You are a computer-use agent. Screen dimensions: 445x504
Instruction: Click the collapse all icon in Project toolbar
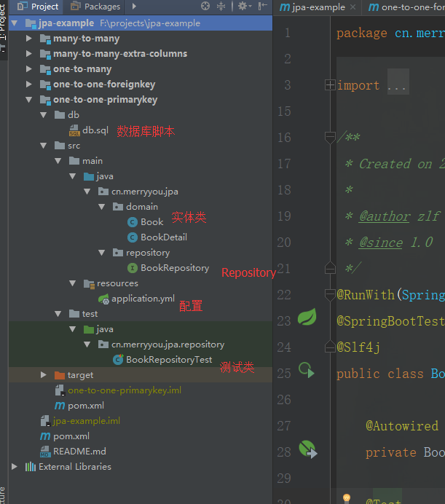click(x=221, y=6)
